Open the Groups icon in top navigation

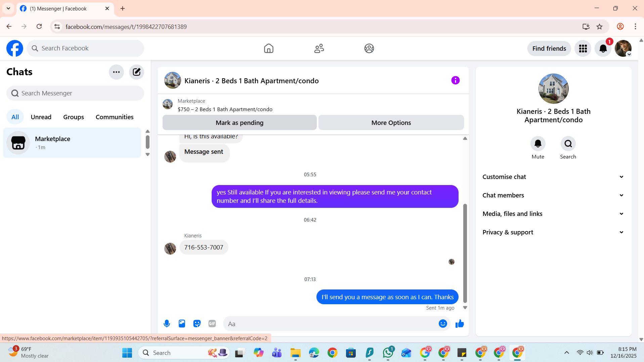[x=369, y=48]
